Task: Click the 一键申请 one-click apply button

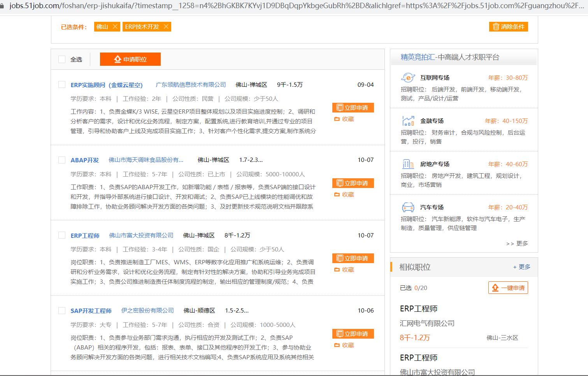Action: pyautogui.click(x=508, y=288)
